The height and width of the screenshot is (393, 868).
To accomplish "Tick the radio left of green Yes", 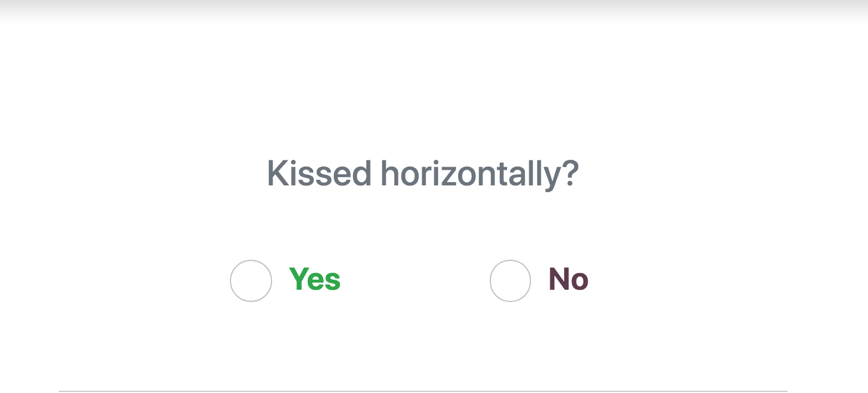I will tap(251, 281).
